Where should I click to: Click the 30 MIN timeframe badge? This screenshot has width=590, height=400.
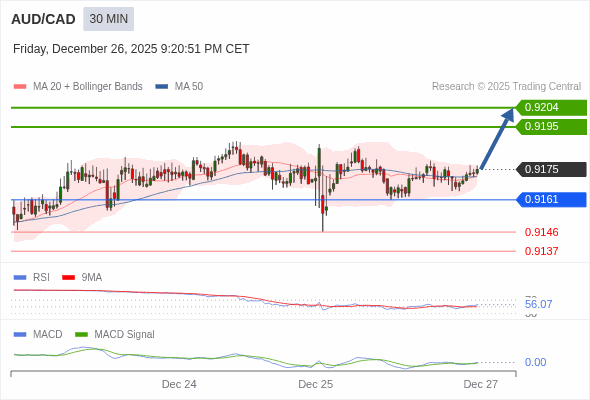(108, 19)
